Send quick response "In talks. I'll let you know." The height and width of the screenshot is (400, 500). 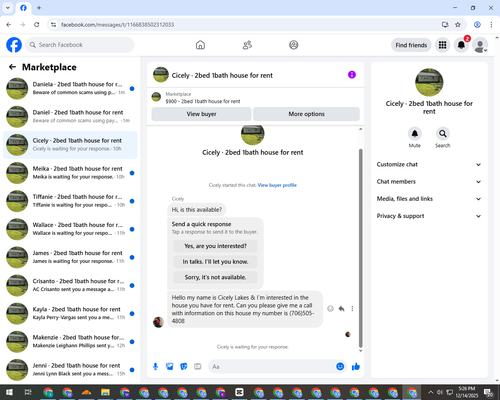click(x=215, y=262)
